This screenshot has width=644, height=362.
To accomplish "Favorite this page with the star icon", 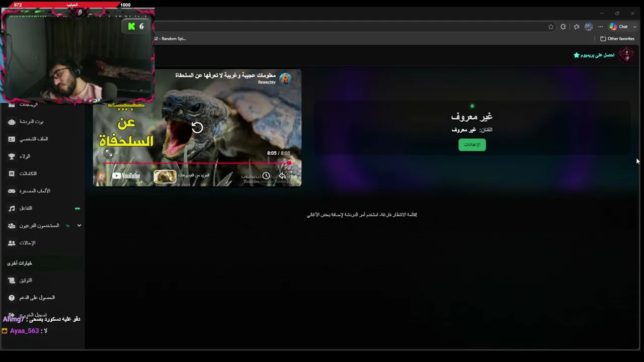I will [551, 27].
